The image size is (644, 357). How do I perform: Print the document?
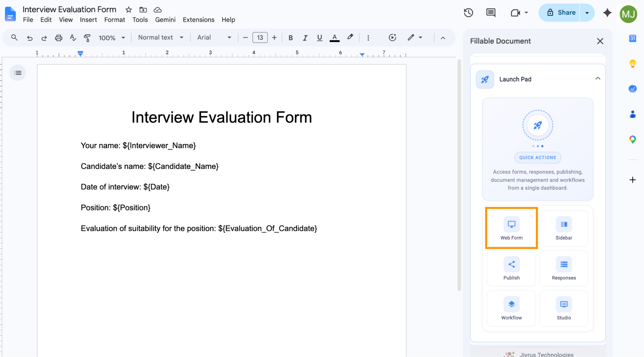tap(58, 38)
